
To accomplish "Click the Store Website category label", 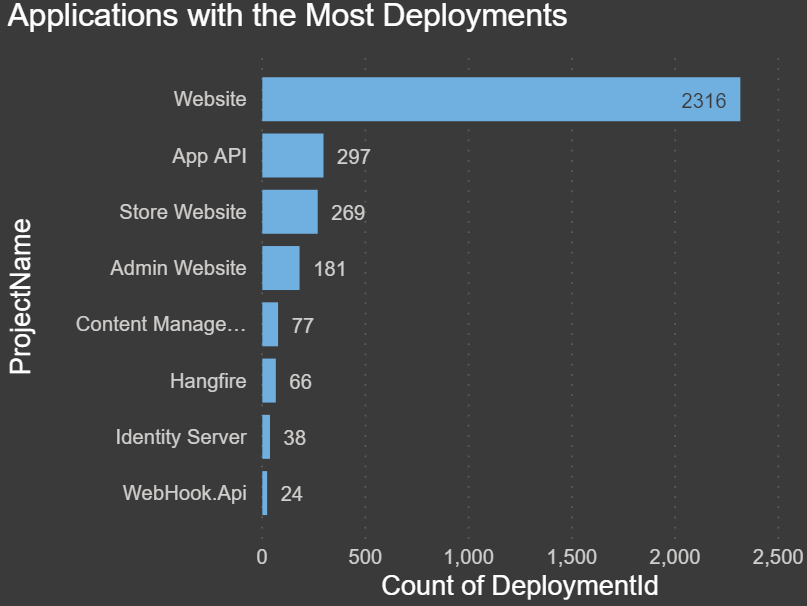I will (182, 212).
